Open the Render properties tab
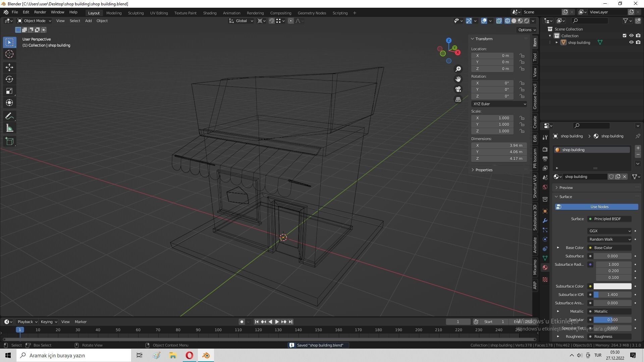The image size is (644, 362). click(x=545, y=149)
